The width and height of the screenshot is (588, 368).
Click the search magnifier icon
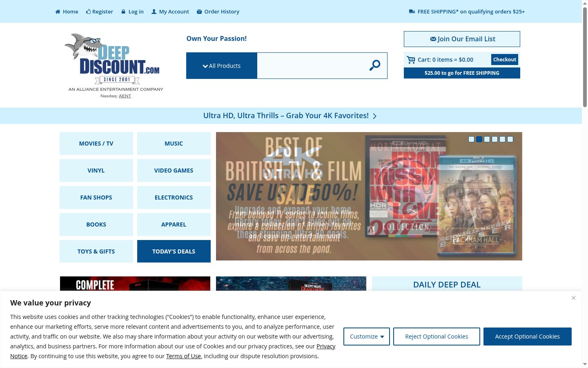click(x=375, y=65)
